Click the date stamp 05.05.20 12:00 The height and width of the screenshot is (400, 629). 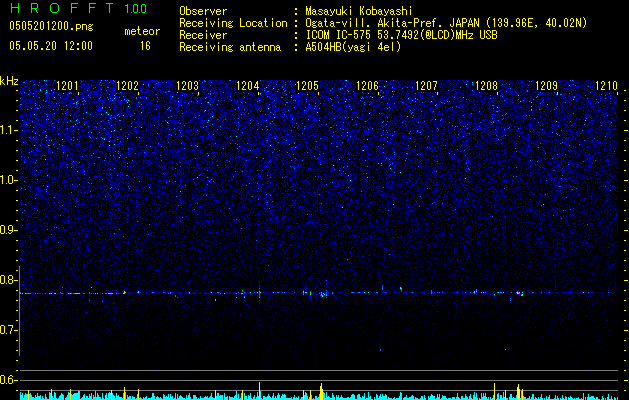click(x=51, y=46)
